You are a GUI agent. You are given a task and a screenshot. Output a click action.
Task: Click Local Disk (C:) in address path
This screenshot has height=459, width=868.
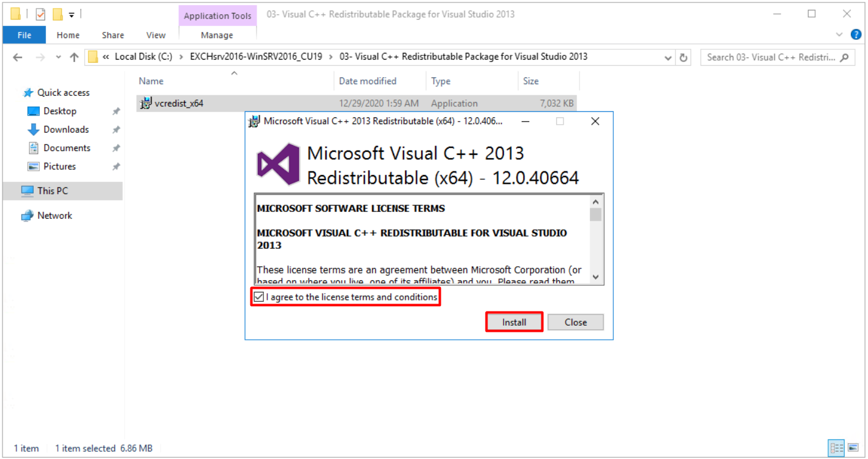(x=144, y=57)
